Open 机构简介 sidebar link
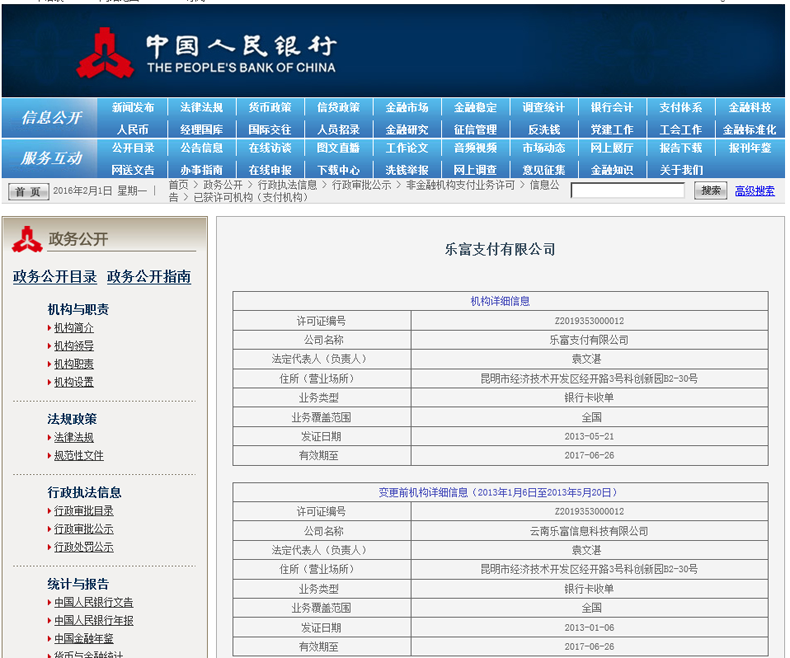Image resolution: width=790 pixels, height=658 pixels. [x=74, y=328]
